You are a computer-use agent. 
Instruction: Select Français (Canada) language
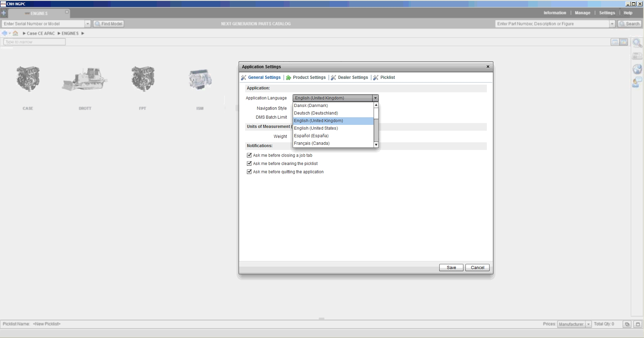(x=333, y=143)
